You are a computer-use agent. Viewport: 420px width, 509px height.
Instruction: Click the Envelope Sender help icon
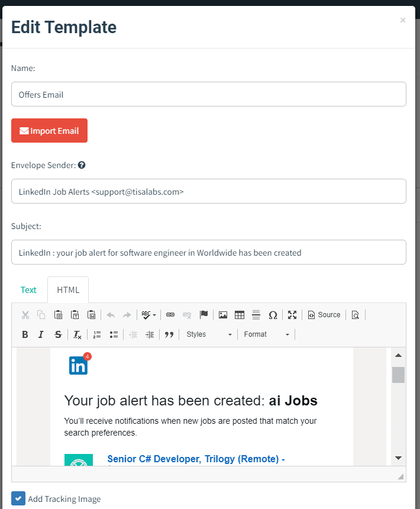pyautogui.click(x=82, y=165)
